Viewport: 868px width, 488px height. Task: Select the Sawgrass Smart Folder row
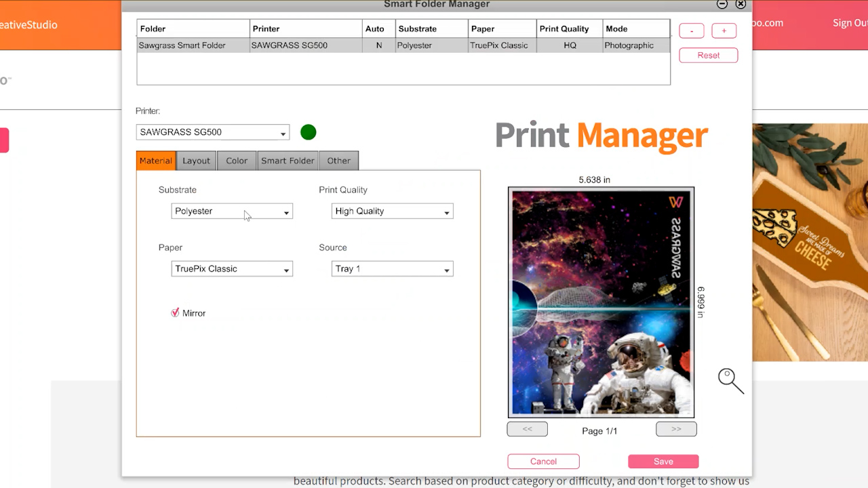tap(403, 45)
